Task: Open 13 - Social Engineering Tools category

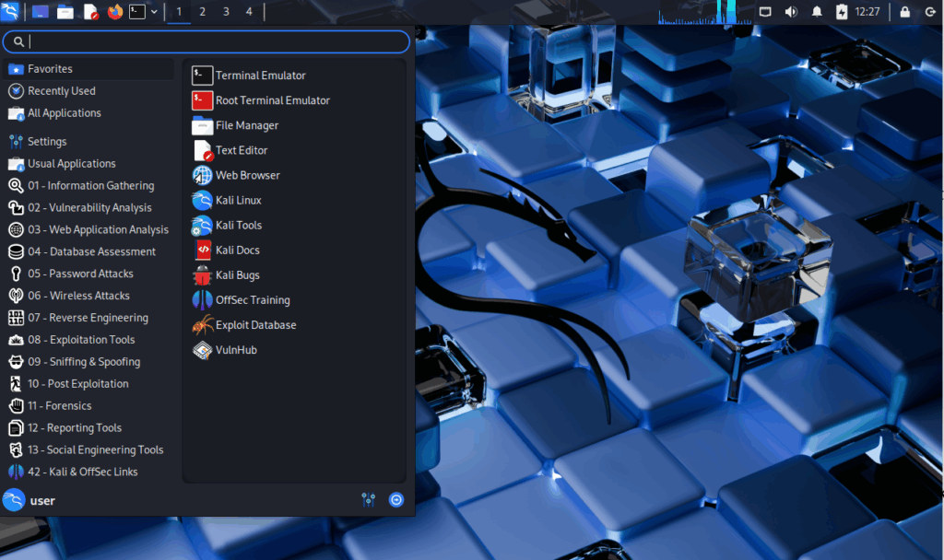Action: coord(88,449)
